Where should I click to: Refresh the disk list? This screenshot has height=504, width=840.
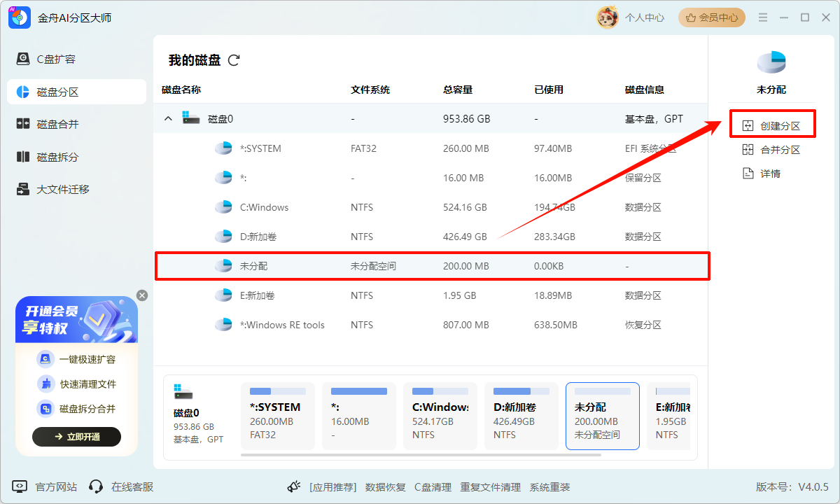click(x=234, y=60)
